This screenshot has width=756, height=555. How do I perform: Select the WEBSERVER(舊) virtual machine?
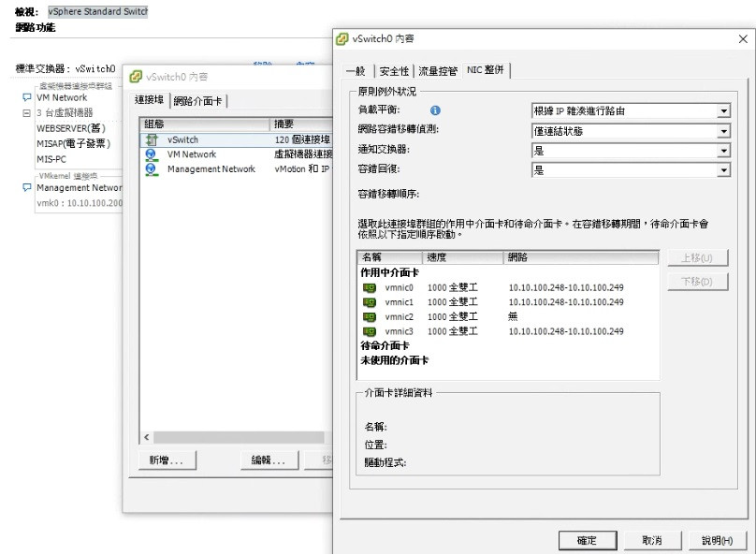tap(71, 129)
